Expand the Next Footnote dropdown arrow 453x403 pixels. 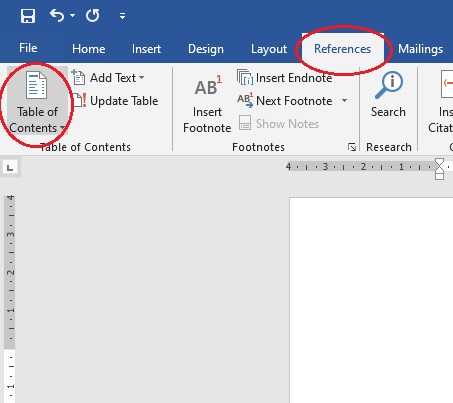tap(345, 100)
